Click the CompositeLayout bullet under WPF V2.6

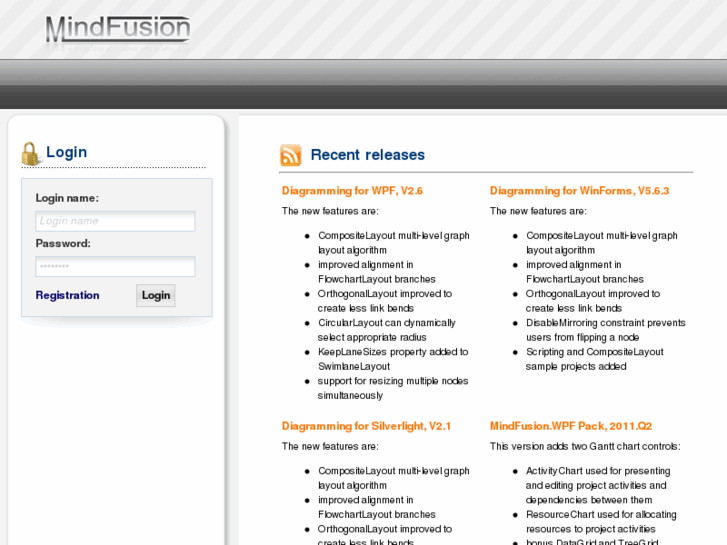point(394,243)
